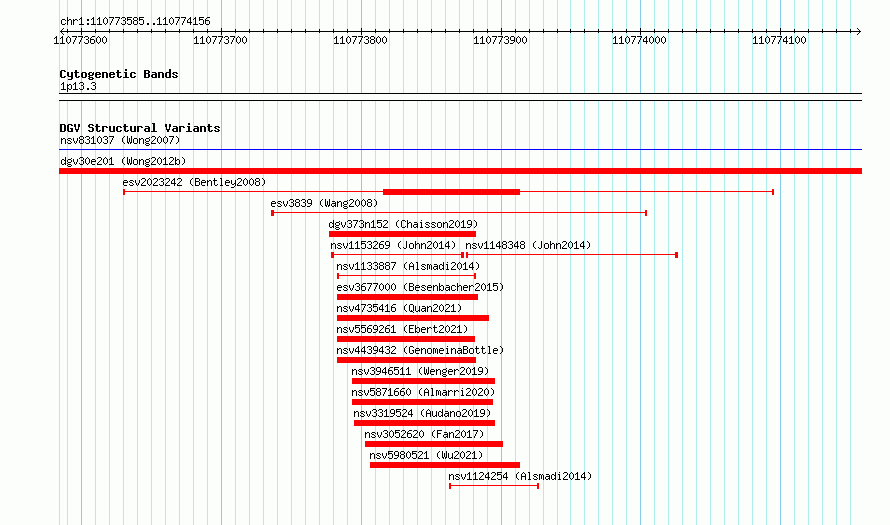Select red bar under nsv3946511 (Wenger2019)
This screenshot has height=525, width=890.
(423, 381)
